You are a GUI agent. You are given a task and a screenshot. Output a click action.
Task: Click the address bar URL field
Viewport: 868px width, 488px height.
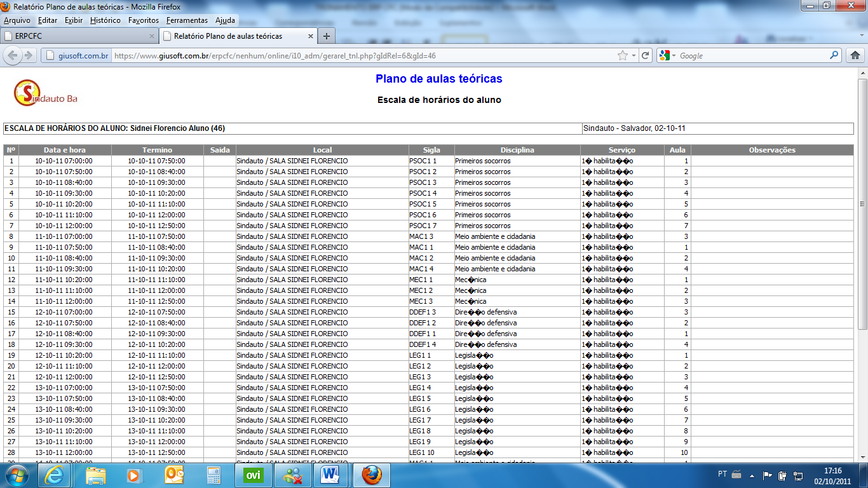point(363,55)
